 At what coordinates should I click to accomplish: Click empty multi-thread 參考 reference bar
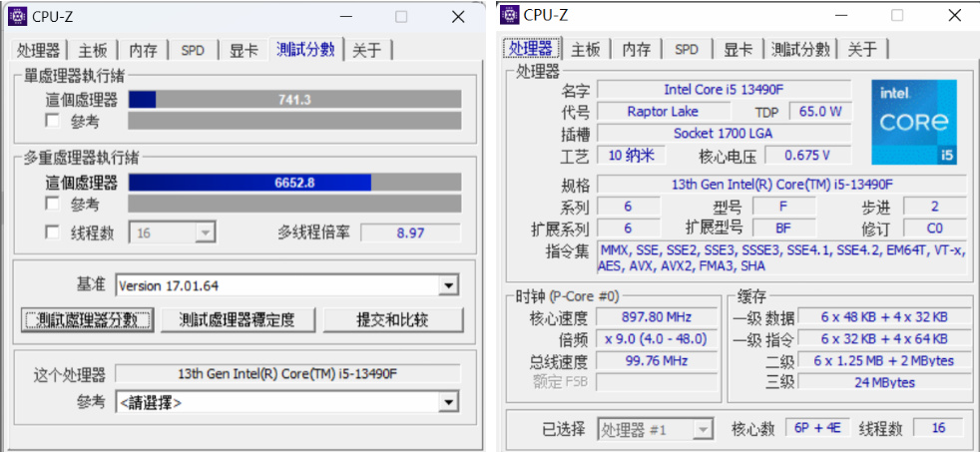(x=295, y=204)
